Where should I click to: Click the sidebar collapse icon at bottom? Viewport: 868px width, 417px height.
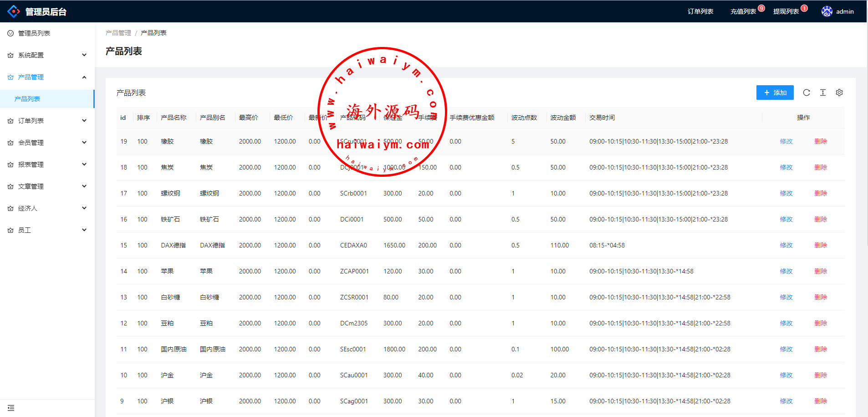11,408
